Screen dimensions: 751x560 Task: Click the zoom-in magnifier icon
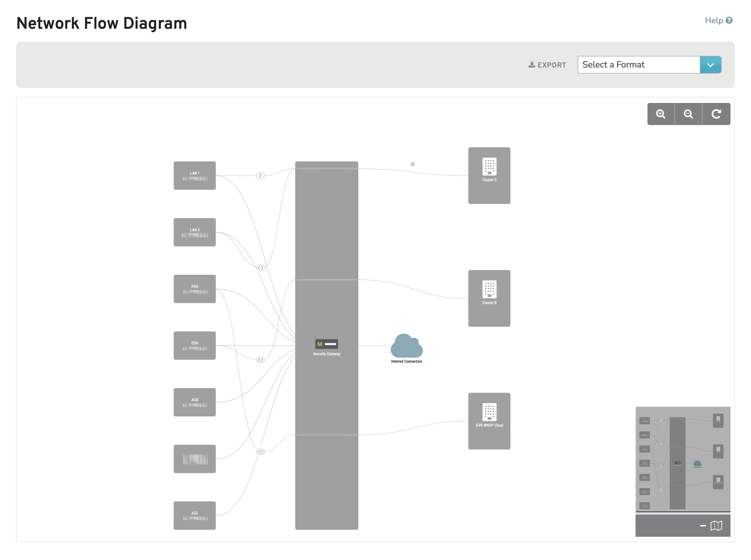(661, 114)
